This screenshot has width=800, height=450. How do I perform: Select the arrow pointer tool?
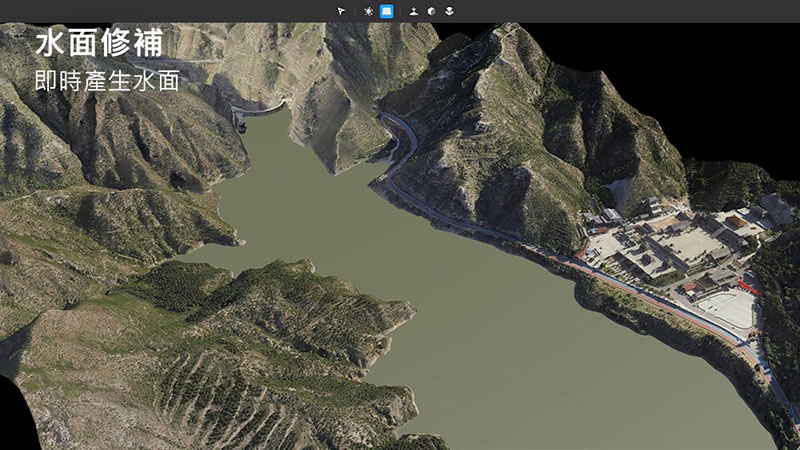341,11
